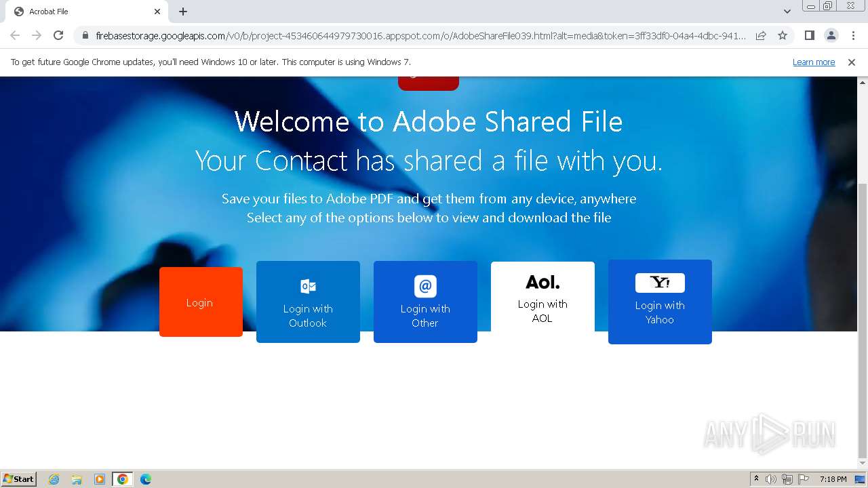The image size is (868, 488).
Task: Click the show desktop button
Action: 861,479
